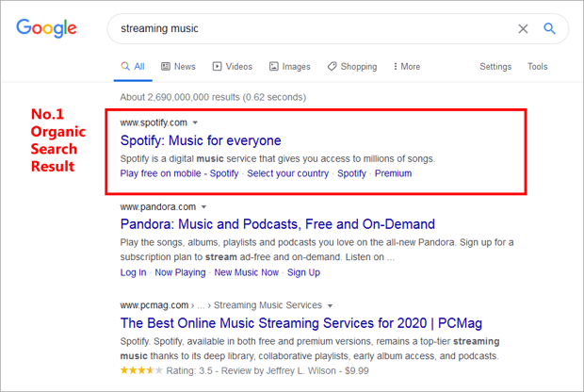Click the Spotify description snippet text
This screenshot has width=584, height=392.
(278, 158)
